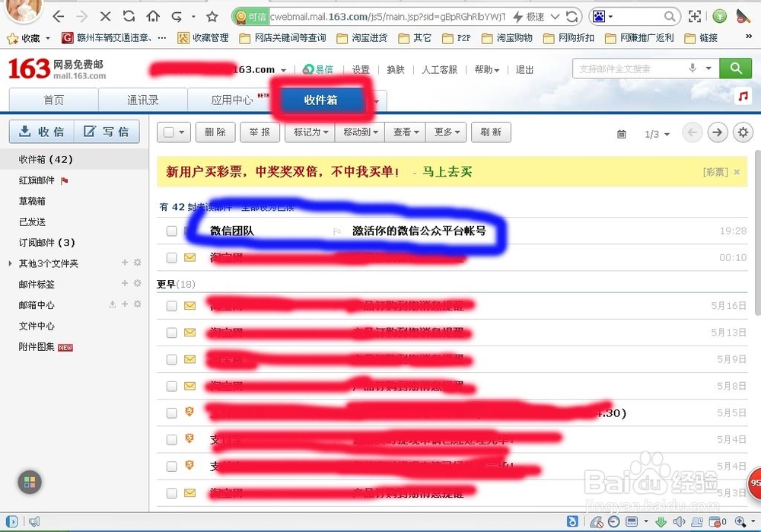761x532 pixels.
Task: Click the plus icon beside 邮箱中心
Action: coord(125,304)
